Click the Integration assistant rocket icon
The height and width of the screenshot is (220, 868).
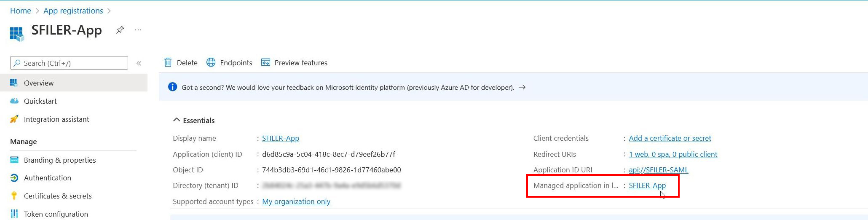click(x=14, y=119)
